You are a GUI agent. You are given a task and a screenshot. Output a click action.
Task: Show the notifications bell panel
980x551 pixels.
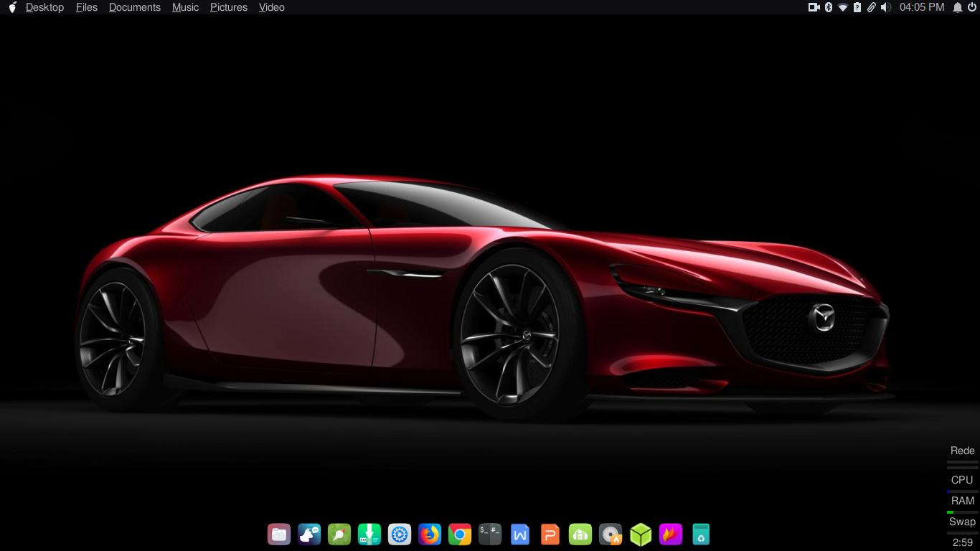[958, 7]
